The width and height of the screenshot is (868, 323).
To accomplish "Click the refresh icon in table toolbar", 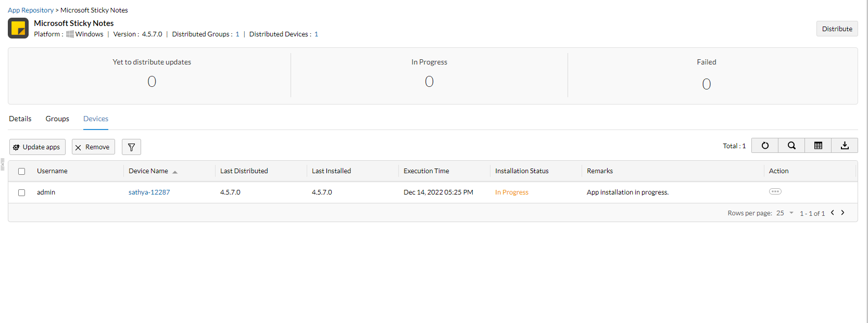I will click(765, 146).
